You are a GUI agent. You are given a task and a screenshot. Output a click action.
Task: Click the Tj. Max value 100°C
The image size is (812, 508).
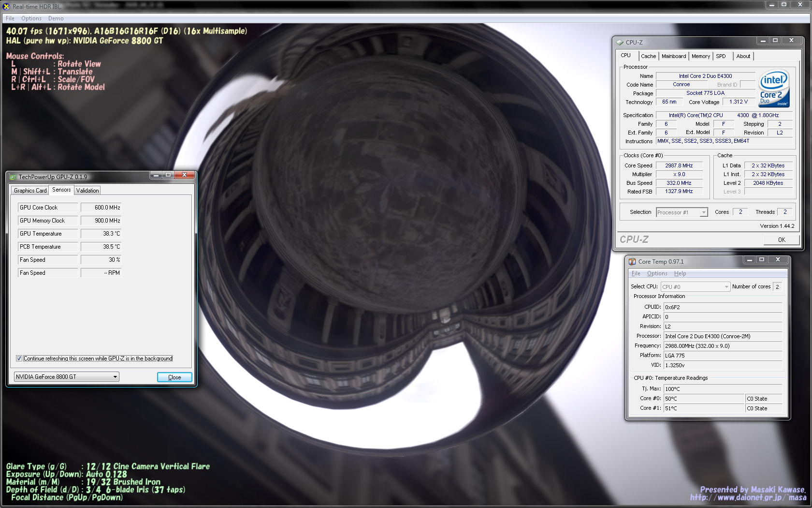coord(723,389)
